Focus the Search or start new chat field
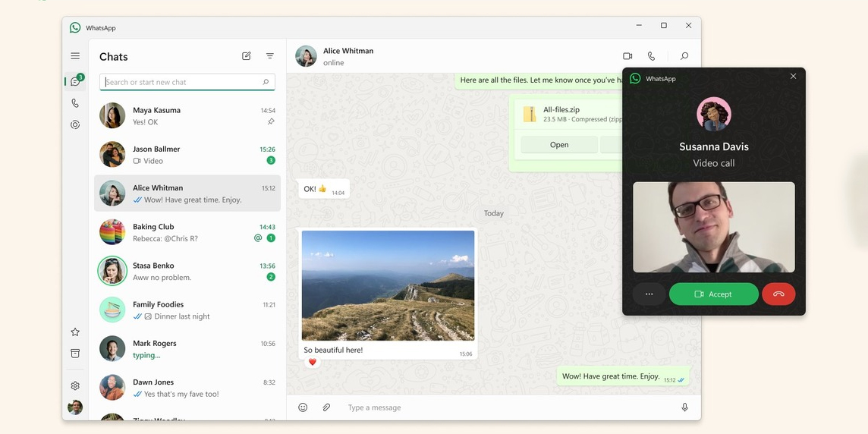This screenshot has width=868, height=434. pyautogui.click(x=187, y=82)
